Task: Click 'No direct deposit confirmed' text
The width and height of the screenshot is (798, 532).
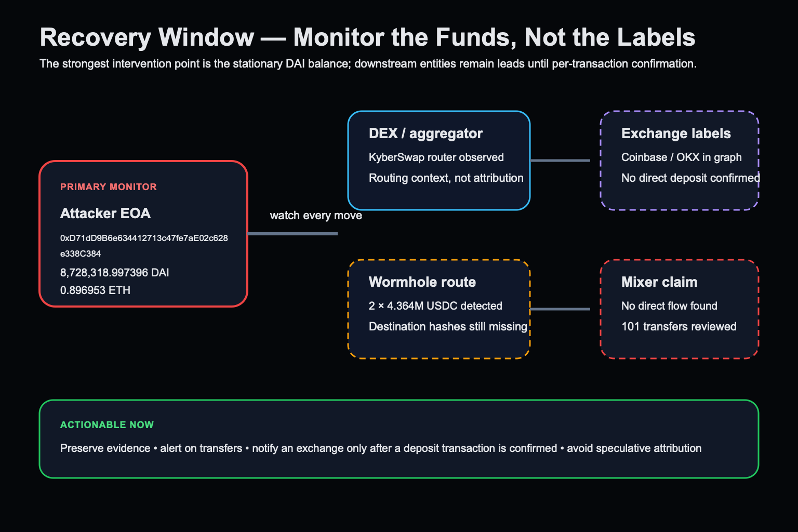Action: click(x=690, y=178)
